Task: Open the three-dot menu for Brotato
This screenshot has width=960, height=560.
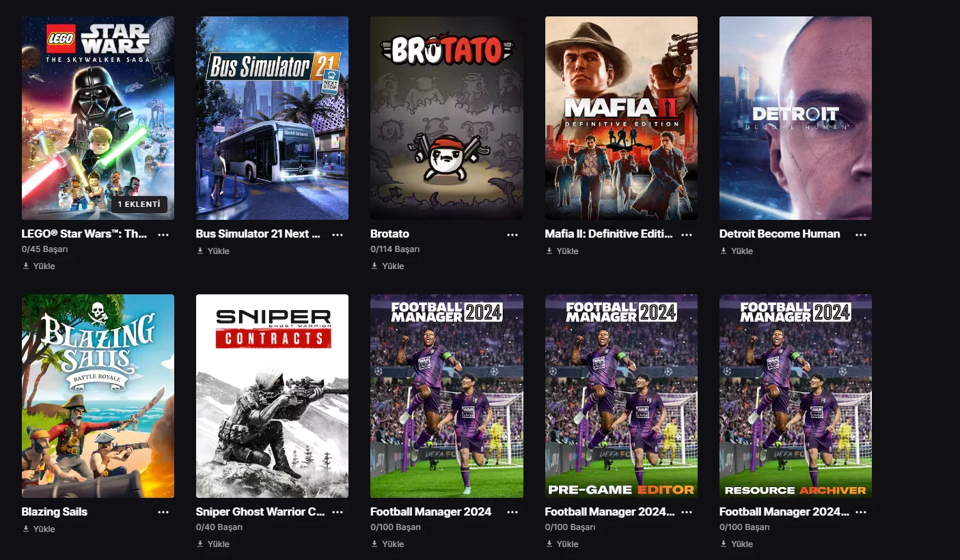Action: tap(512, 234)
